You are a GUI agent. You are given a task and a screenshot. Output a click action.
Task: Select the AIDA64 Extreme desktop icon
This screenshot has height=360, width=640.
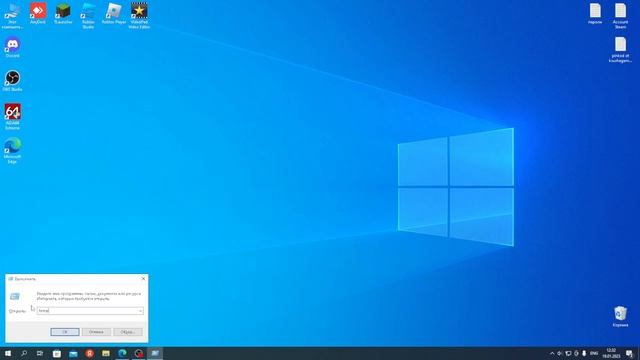(12, 116)
